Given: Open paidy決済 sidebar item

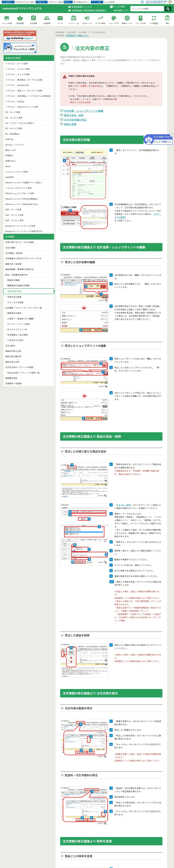Looking at the screenshot, I should coord(28,177).
